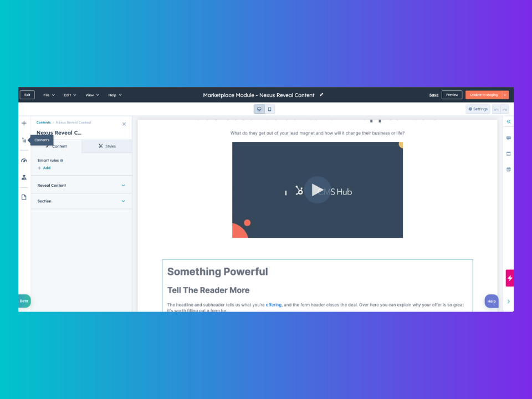Switch to mobile preview mode

click(x=269, y=109)
